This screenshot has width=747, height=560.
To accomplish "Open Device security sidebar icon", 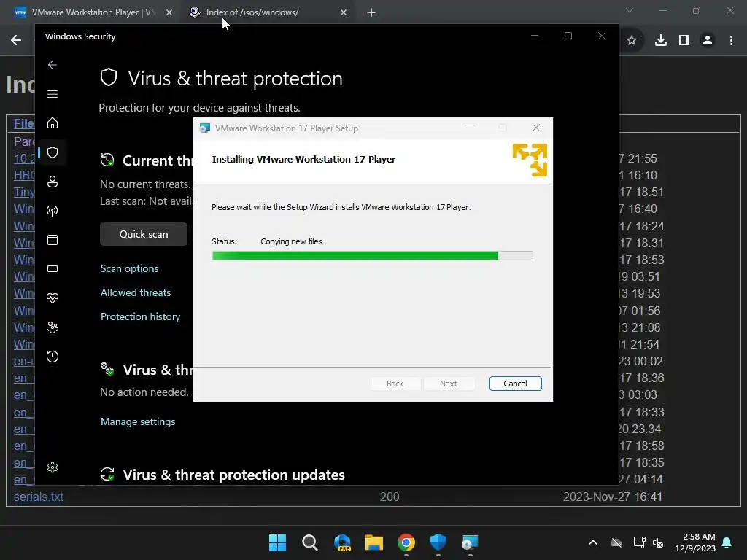I will point(53,269).
